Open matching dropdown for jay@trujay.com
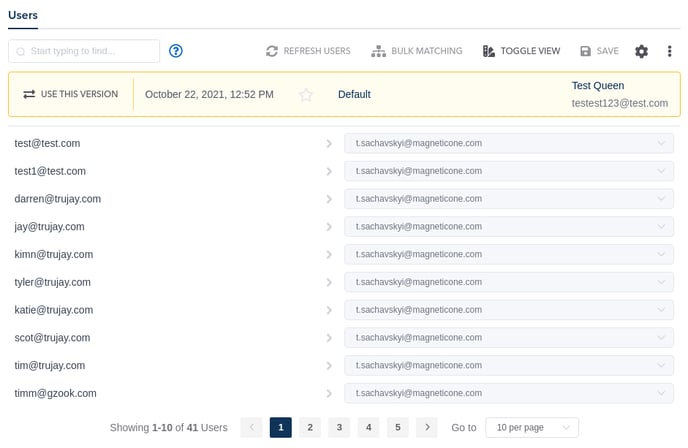The width and height of the screenshot is (688, 448). tap(509, 226)
